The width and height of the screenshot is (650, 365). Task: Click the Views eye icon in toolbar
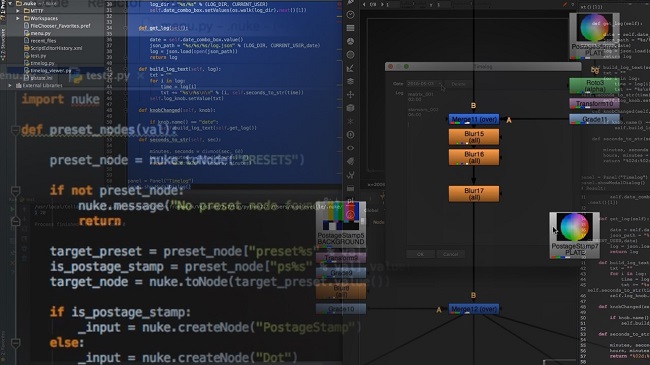pos(350,148)
